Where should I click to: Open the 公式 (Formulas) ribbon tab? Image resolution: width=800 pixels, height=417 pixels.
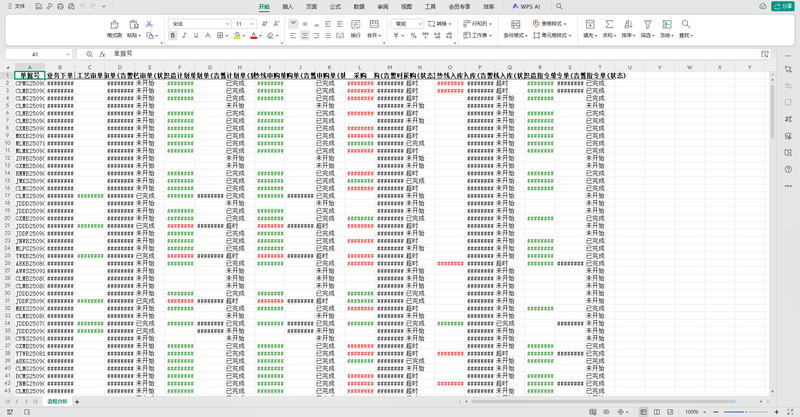pos(335,6)
